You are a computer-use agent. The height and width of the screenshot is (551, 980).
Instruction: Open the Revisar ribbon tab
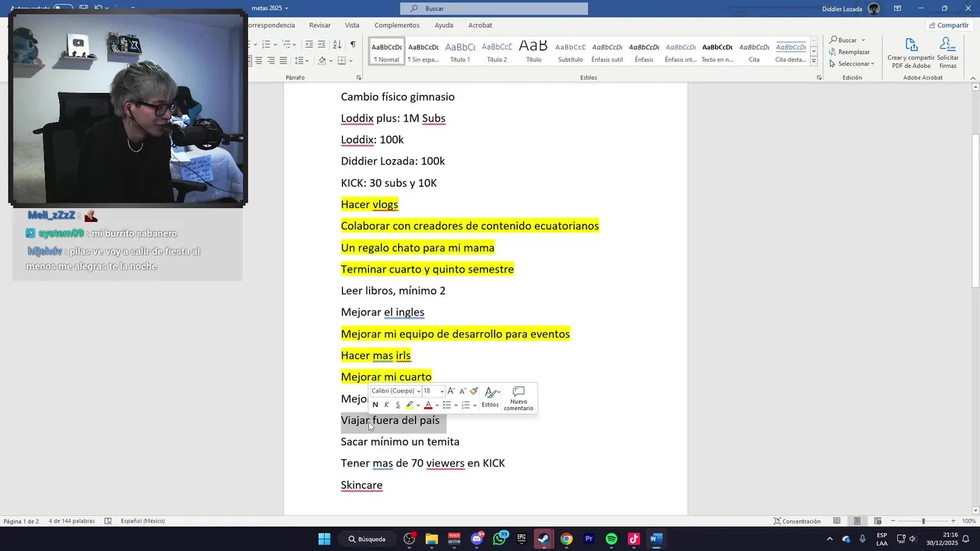tap(320, 25)
